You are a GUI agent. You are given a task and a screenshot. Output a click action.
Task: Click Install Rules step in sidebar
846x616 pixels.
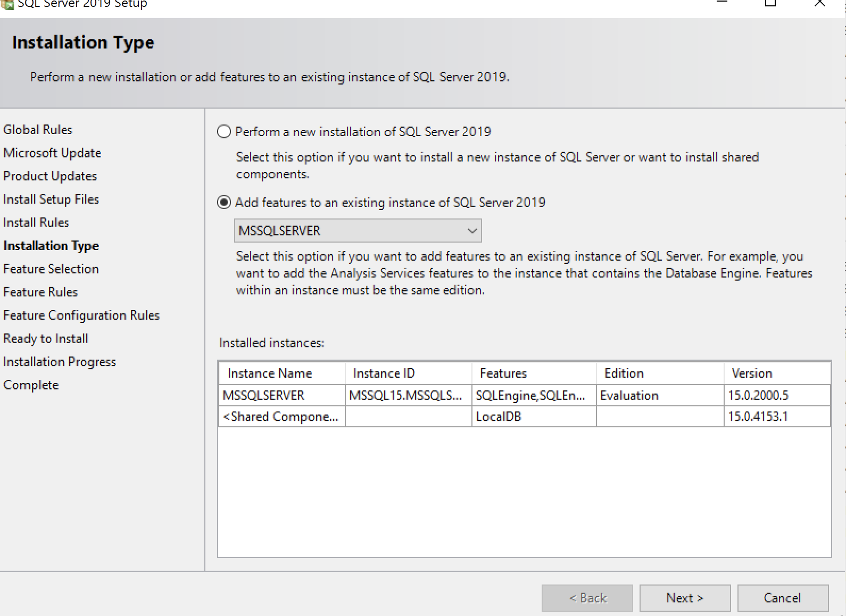(x=36, y=222)
